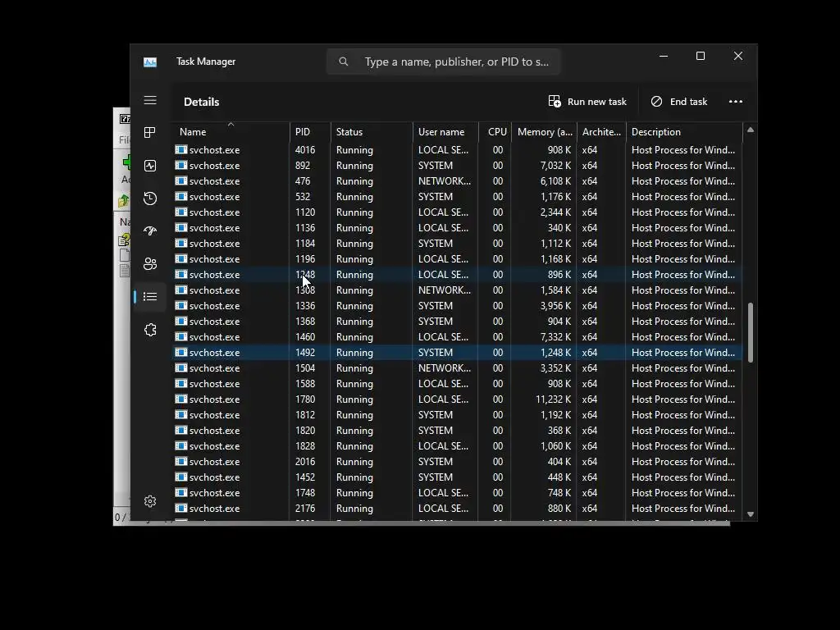
Task: Click Running status for PID 1460
Action: tap(354, 337)
